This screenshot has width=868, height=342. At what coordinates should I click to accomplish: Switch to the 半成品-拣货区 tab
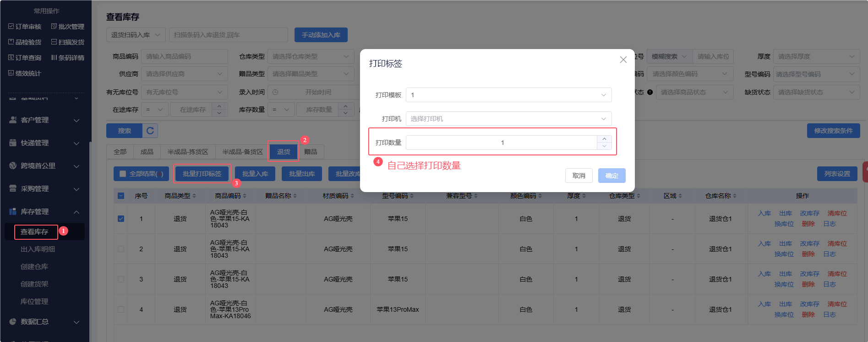(188, 152)
